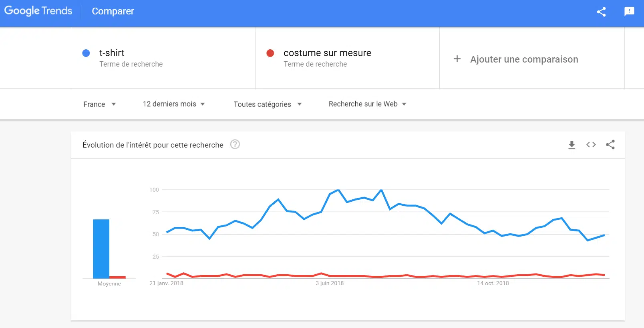Image resolution: width=644 pixels, height=328 pixels.
Task: Click the blue t-shirt color dot
Action: point(86,53)
